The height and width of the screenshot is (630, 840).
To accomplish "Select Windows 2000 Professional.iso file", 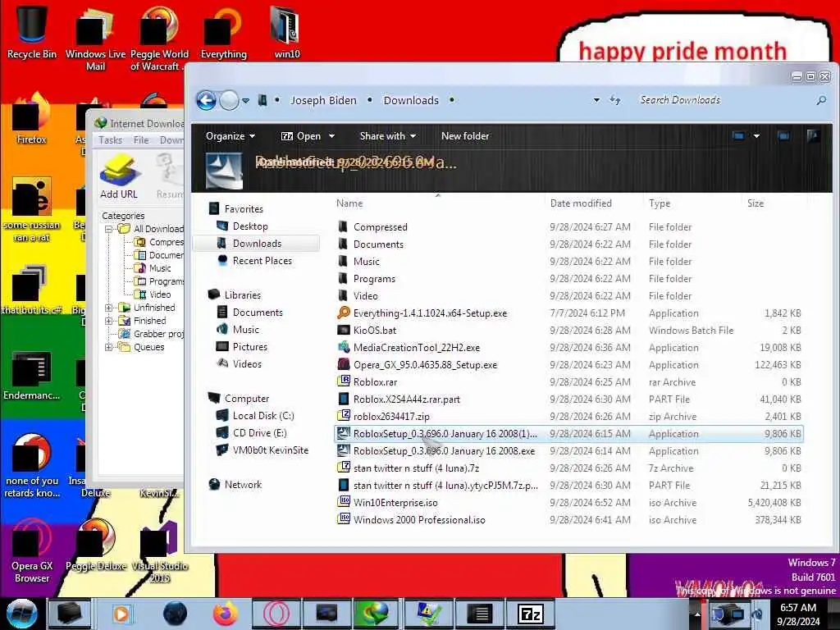I will tap(568, 519).
